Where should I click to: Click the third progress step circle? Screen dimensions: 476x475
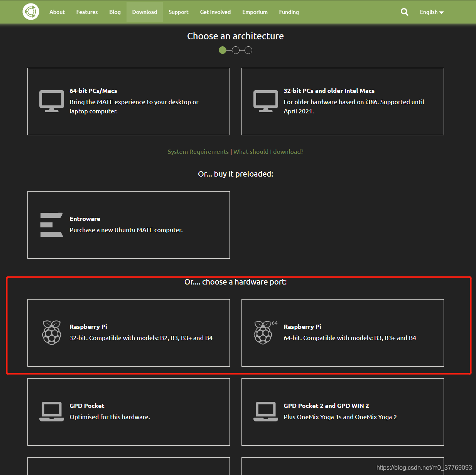coord(248,50)
